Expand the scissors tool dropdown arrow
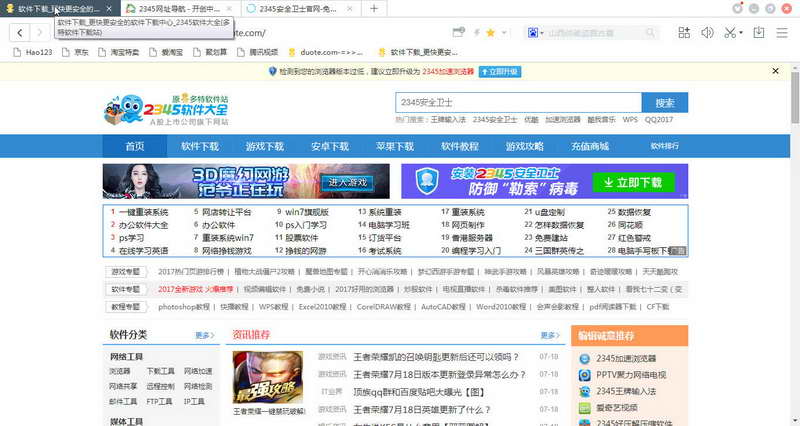The height and width of the screenshot is (426, 800). pos(741,33)
